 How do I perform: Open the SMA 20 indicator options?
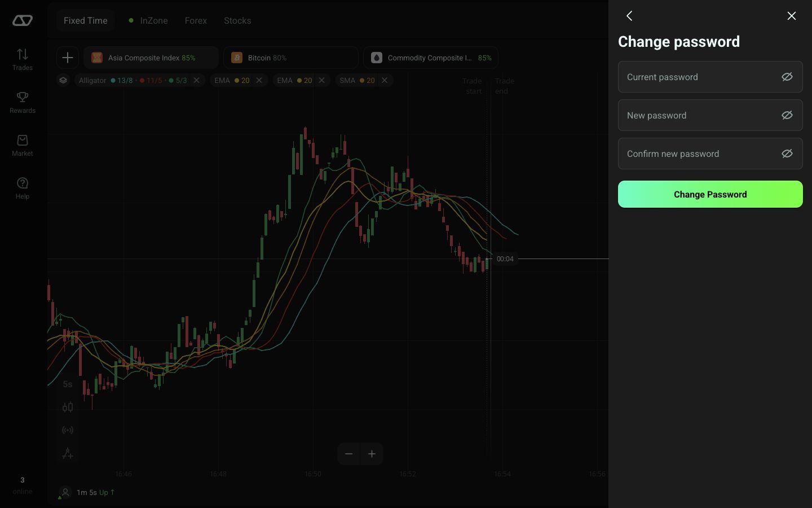coord(358,80)
